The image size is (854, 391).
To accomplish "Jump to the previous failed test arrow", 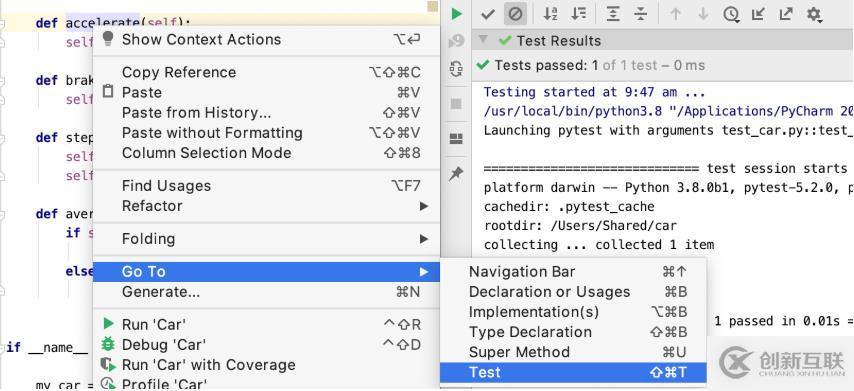I will pos(675,14).
